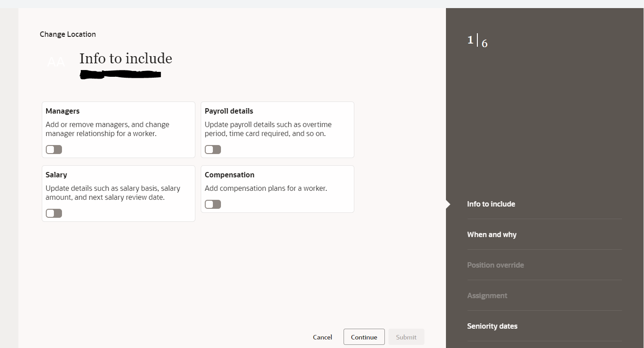The width and height of the screenshot is (644, 348).
Task: Click the AA avatar icon
Action: (55, 62)
